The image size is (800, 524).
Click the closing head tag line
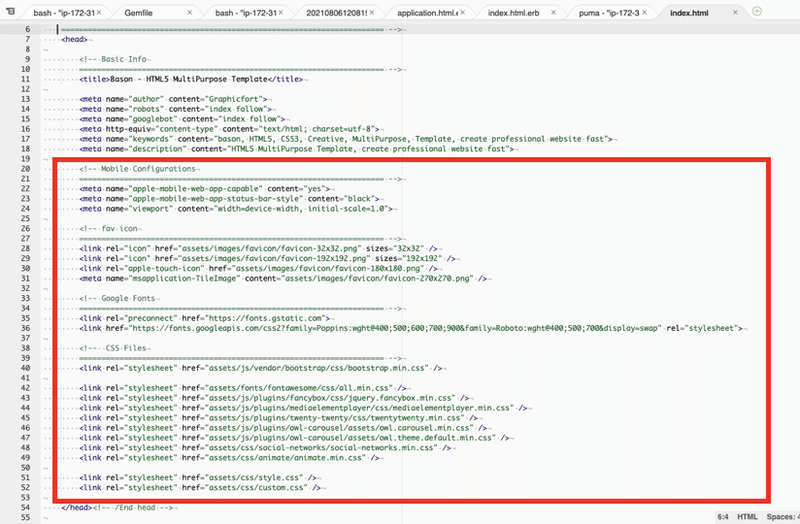tap(117, 508)
